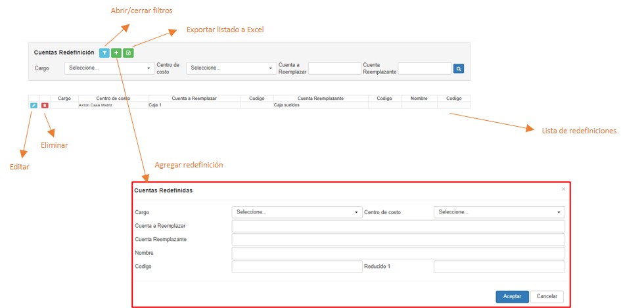Screen dimensions: 644x308
Task: Click the dialog's Cuenta Reemplazante input
Action: pos(398,240)
